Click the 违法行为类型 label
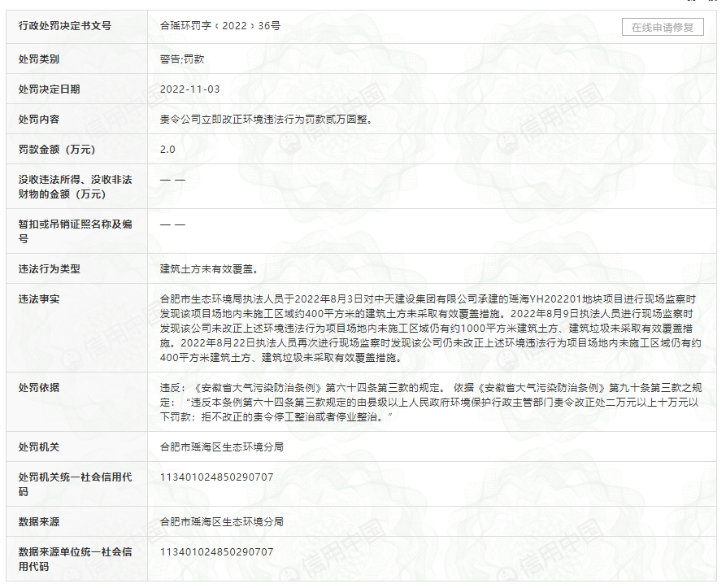Viewport: 726px width, 588px height. pyautogui.click(x=49, y=268)
